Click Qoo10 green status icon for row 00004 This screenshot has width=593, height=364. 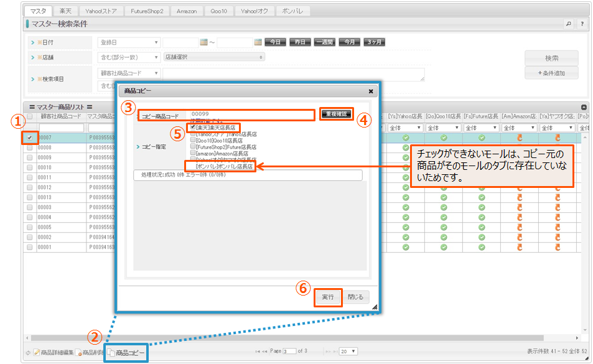444,217
